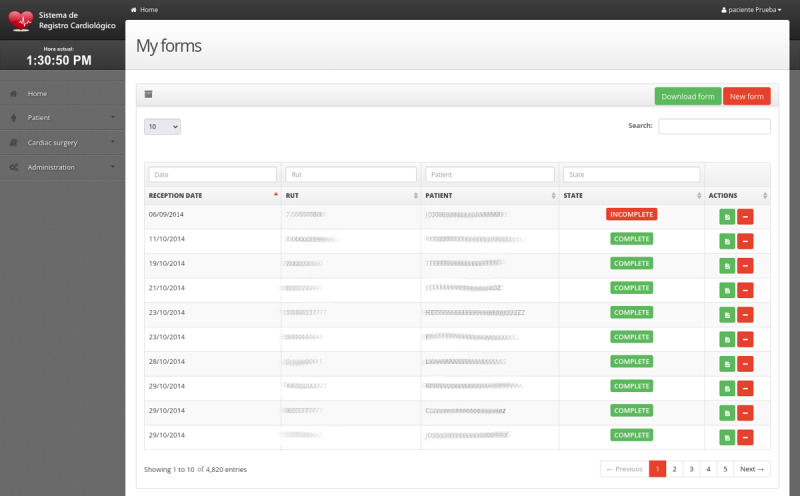Screen dimensions: 800x496
Task: Click the Date filter field
Action: (212, 175)
